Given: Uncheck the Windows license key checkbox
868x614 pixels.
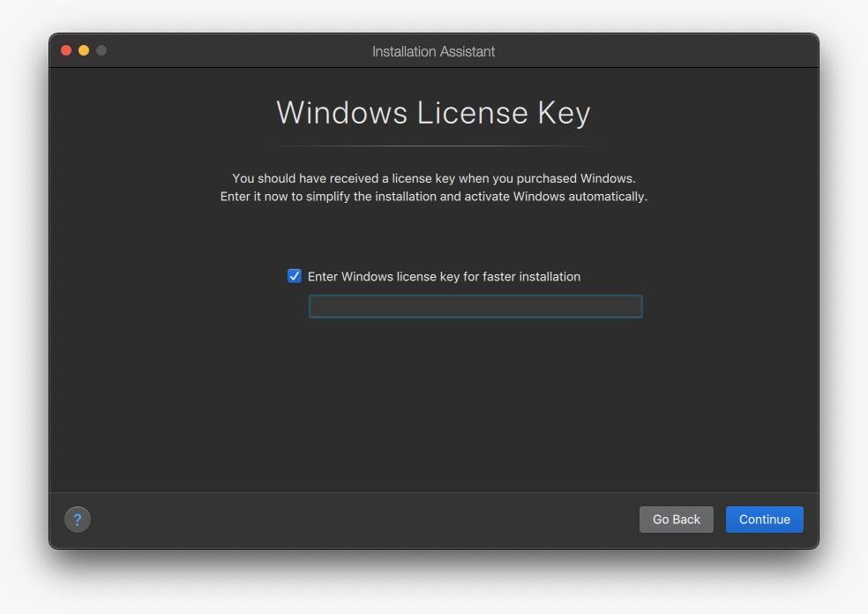Looking at the screenshot, I should pos(295,276).
